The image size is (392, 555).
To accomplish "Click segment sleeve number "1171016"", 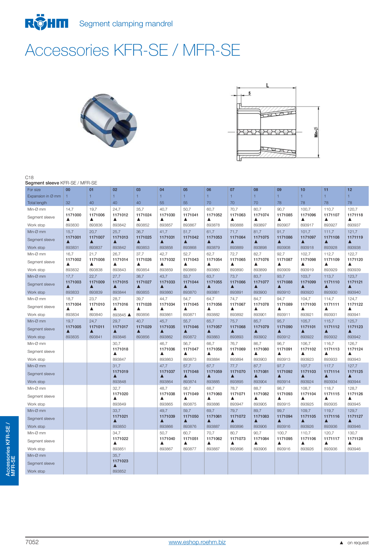I will pyautogui.click(x=120, y=305).
